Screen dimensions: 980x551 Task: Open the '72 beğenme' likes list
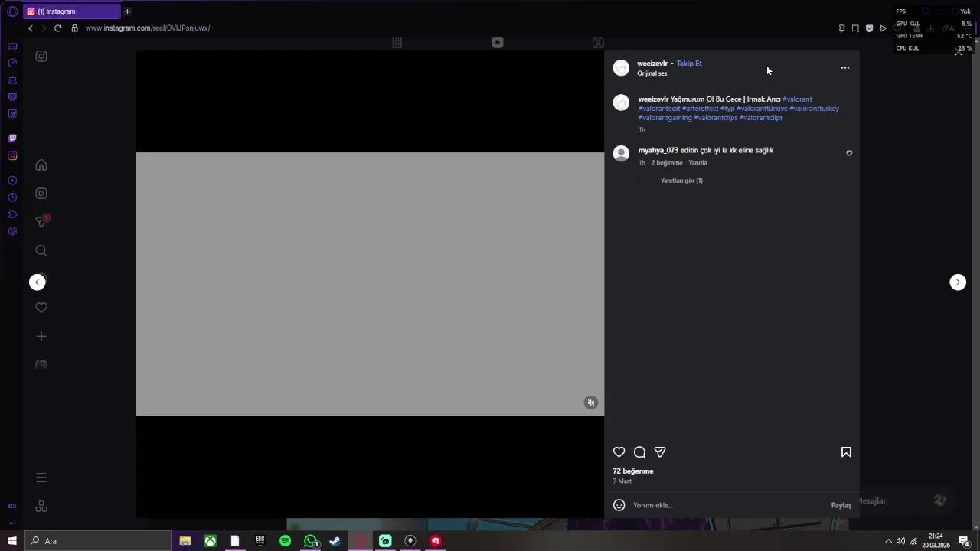click(x=633, y=471)
